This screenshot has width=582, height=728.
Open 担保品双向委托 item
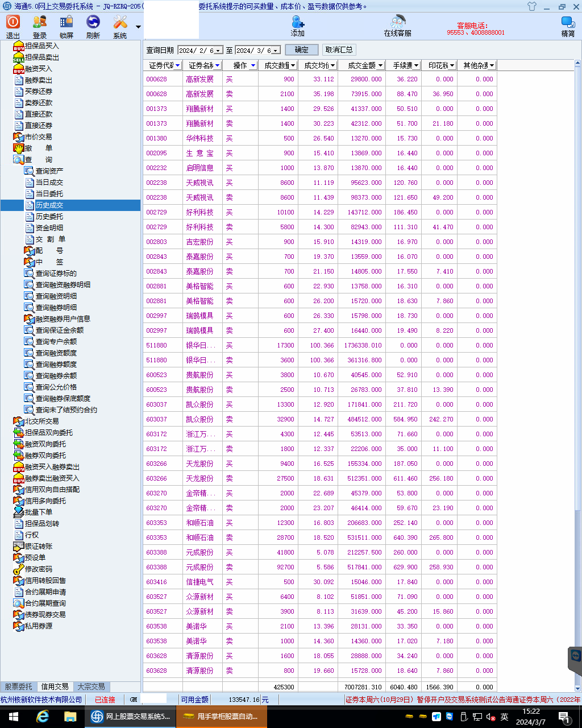tap(49, 432)
